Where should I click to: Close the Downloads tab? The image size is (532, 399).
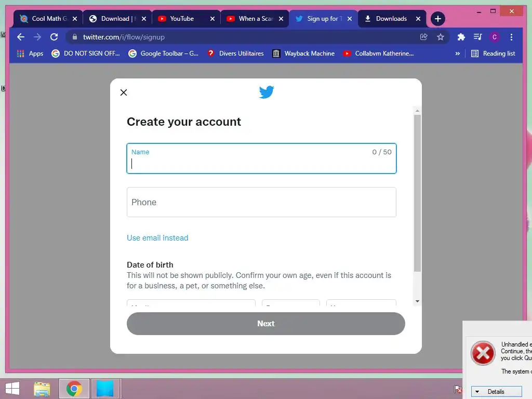click(418, 19)
